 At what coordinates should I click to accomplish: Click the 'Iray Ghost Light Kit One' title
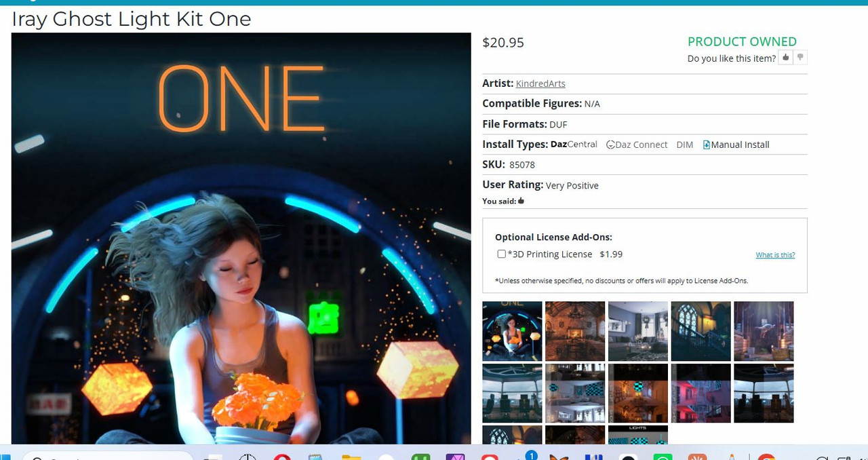132,19
